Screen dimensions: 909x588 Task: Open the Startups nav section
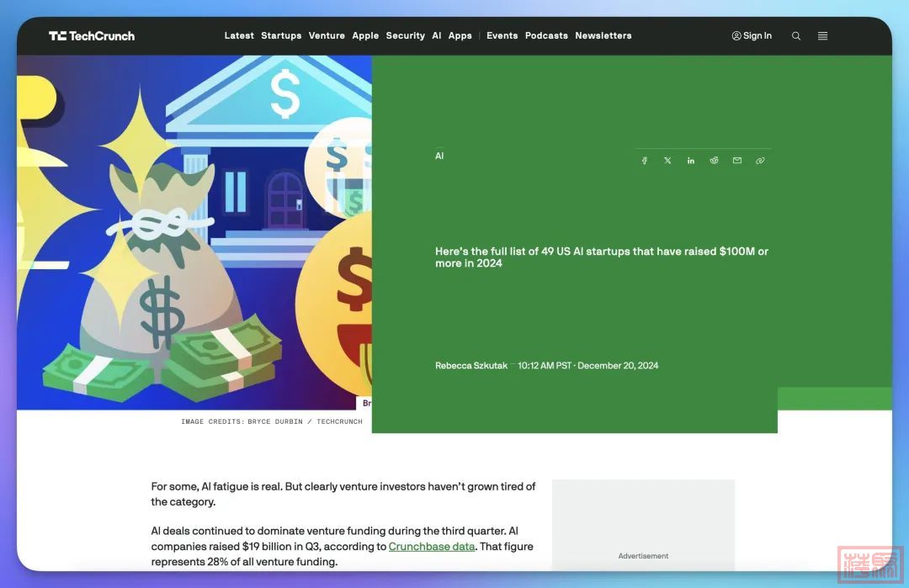281,36
